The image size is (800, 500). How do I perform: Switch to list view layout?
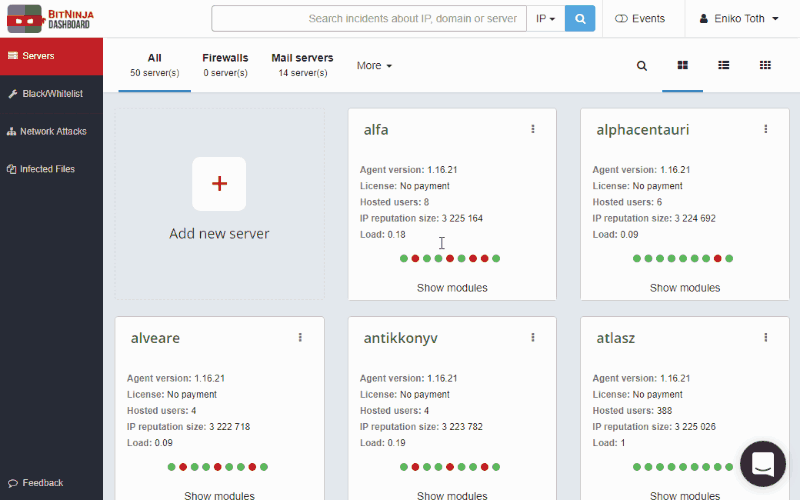pyautogui.click(x=724, y=66)
